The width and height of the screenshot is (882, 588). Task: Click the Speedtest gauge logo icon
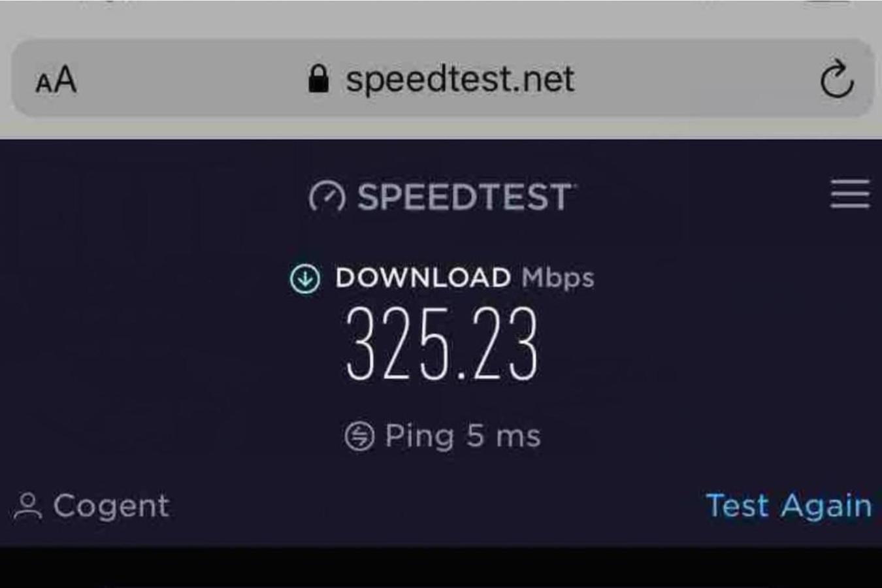[x=327, y=196]
